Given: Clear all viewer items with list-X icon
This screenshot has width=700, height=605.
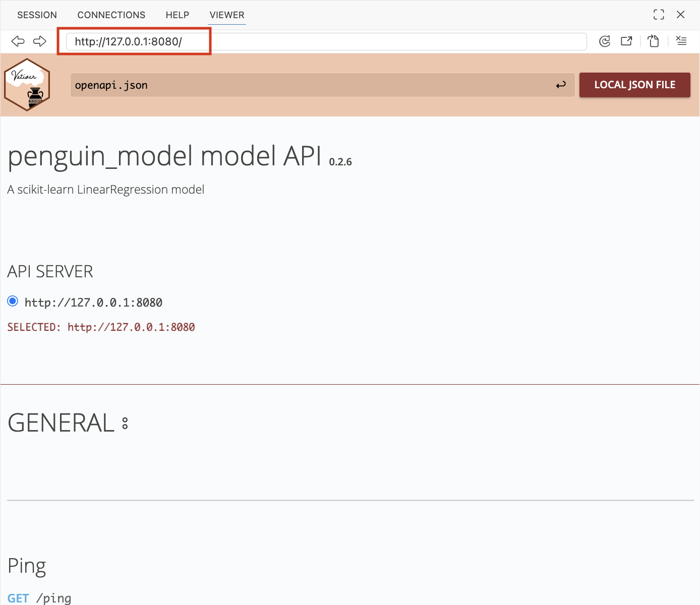Looking at the screenshot, I should [x=681, y=41].
